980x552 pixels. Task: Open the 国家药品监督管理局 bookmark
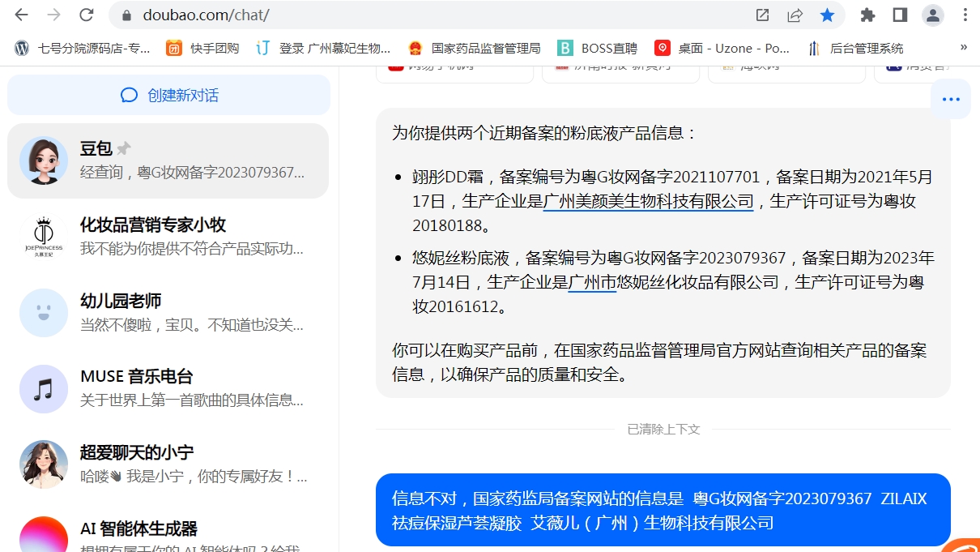pyautogui.click(x=475, y=48)
